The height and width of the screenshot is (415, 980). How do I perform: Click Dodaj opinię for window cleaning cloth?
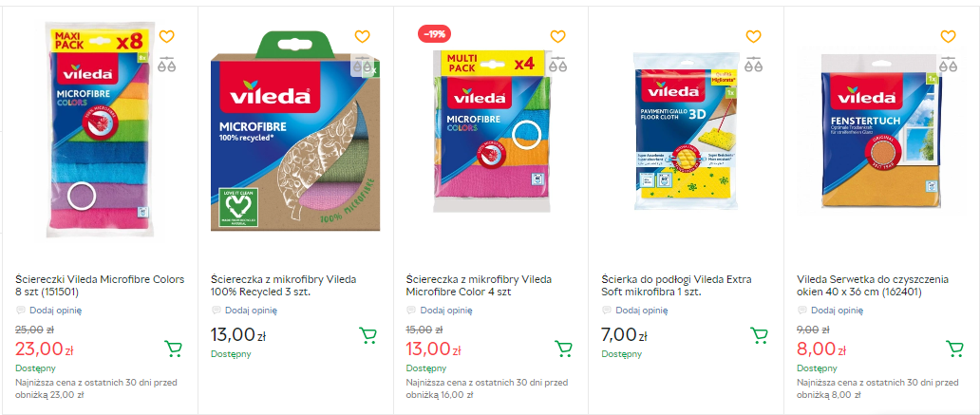click(x=836, y=310)
